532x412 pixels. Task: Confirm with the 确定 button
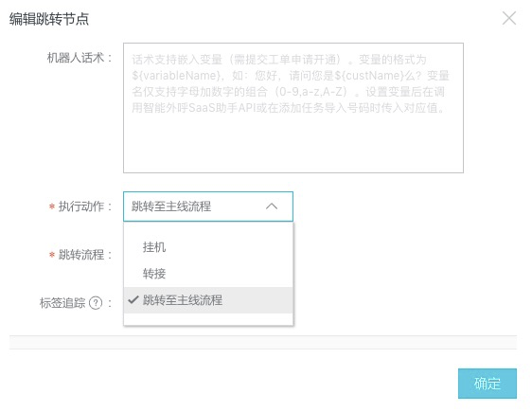tap(488, 384)
